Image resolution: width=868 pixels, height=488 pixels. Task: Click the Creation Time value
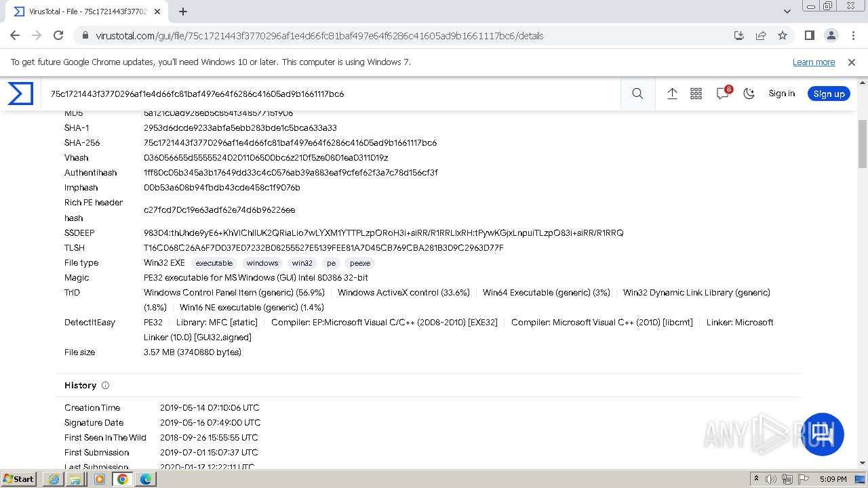coord(210,408)
